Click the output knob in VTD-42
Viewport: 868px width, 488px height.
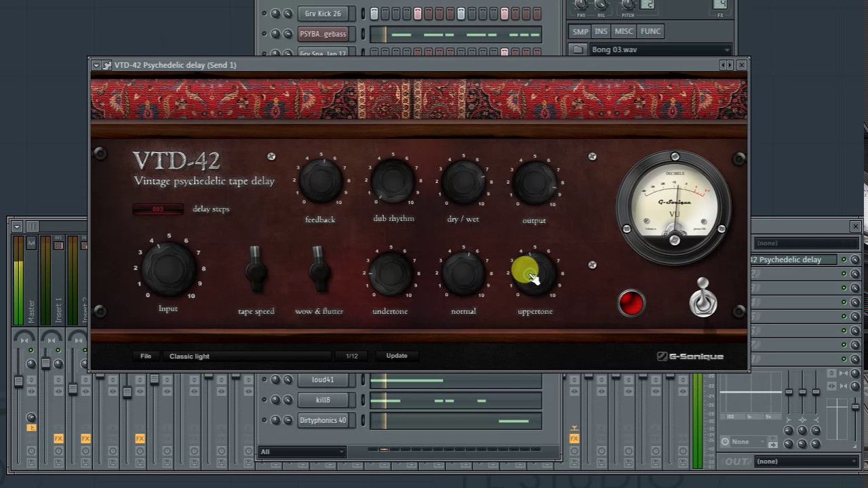(x=534, y=181)
